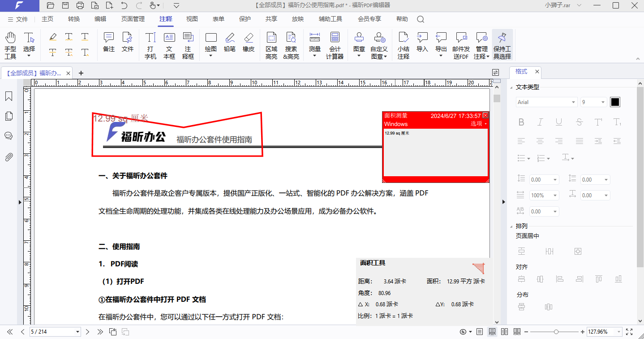Switch to the 页面管理 ribbon tab

133,19
